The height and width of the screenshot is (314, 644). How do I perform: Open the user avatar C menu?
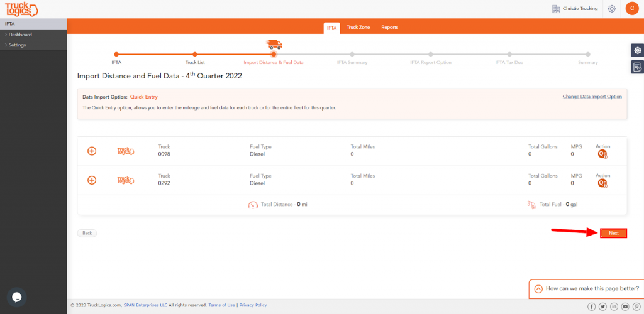pos(632,9)
